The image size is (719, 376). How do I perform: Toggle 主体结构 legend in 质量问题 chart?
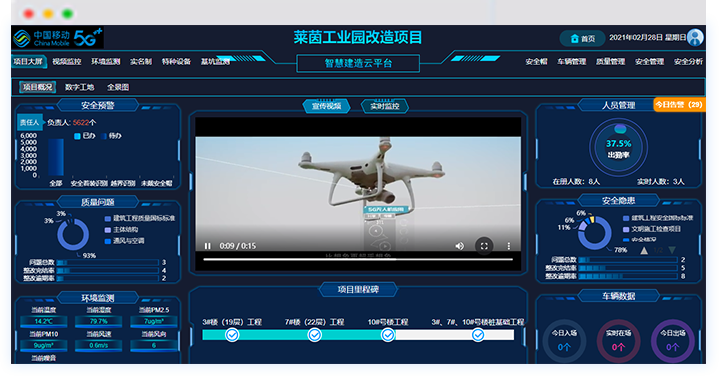point(122,229)
